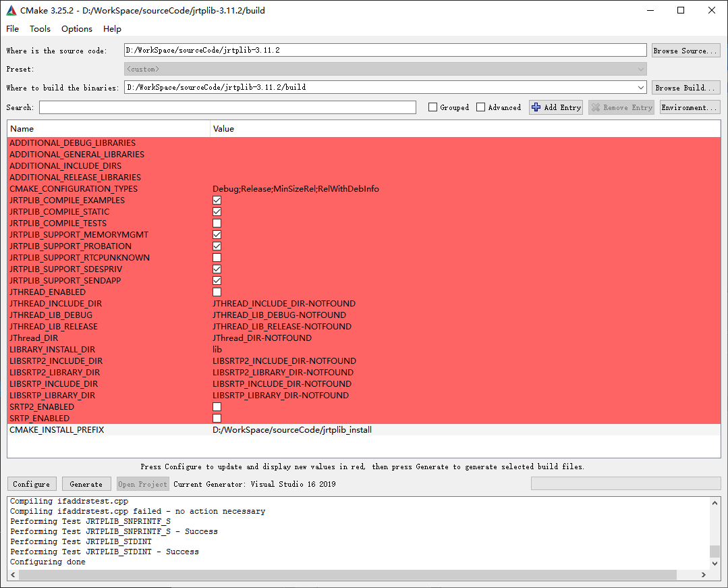This screenshot has height=588, width=728.
Task: Uncheck JRTPLIB_SUPPORT_SDESPRIV checkbox
Action: 217,269
